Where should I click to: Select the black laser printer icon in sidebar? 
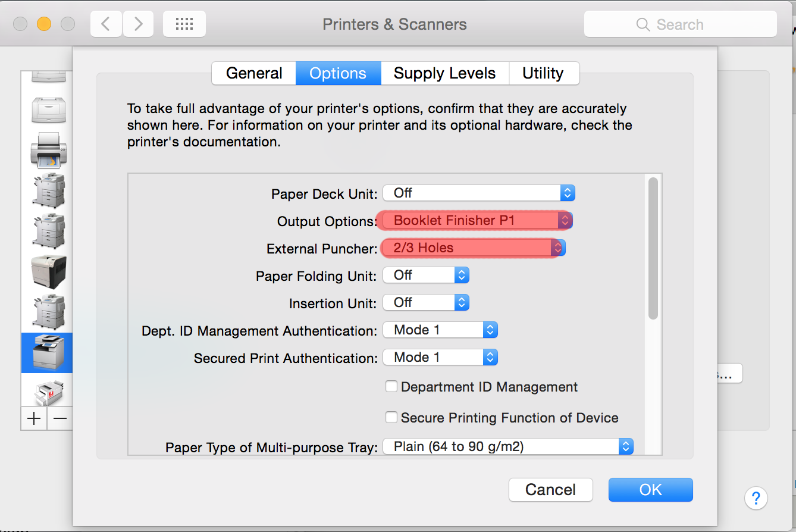tap(48, 272)
